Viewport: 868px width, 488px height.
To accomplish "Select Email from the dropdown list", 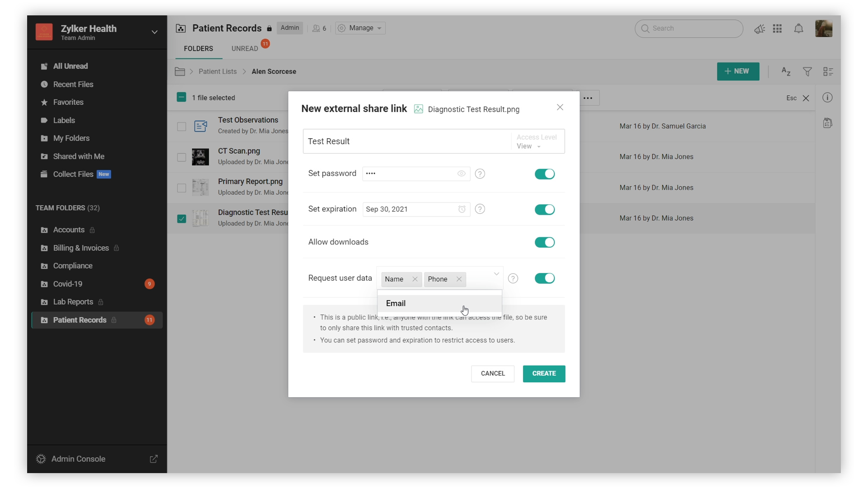I will click(x=396, y=303).
